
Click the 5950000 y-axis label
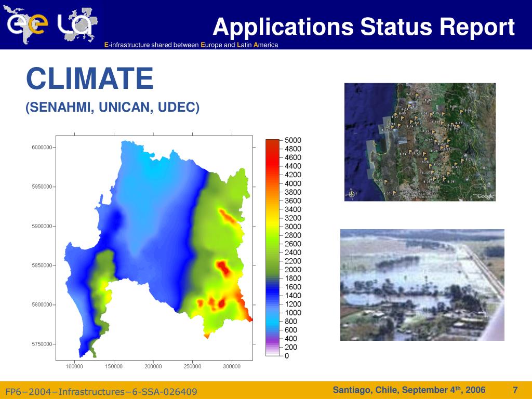tap(42, 187)
